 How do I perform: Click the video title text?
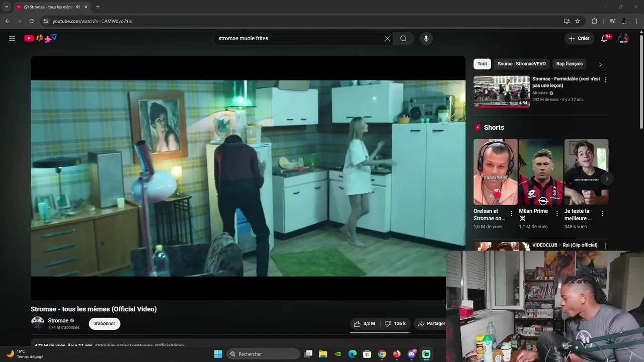(94, 309)
